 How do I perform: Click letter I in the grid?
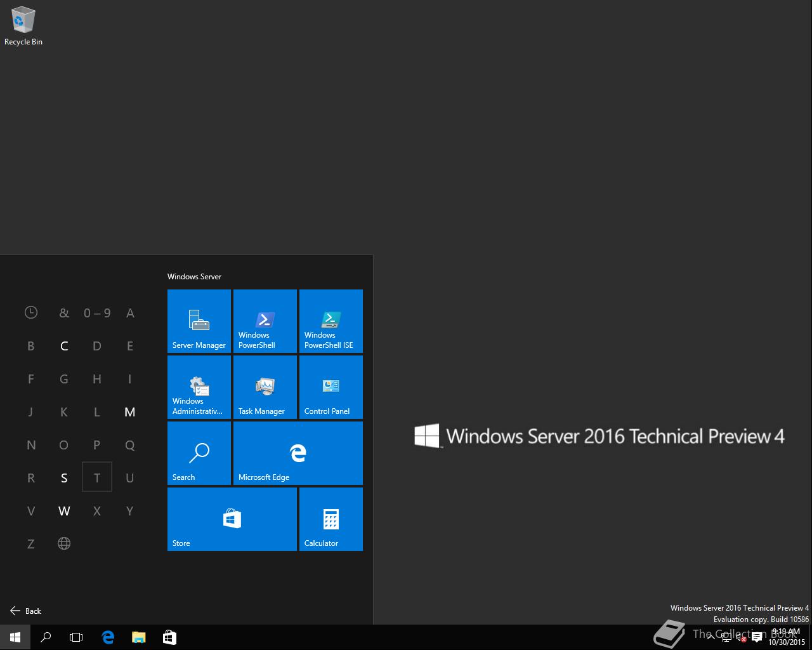[x=130, y=379]
